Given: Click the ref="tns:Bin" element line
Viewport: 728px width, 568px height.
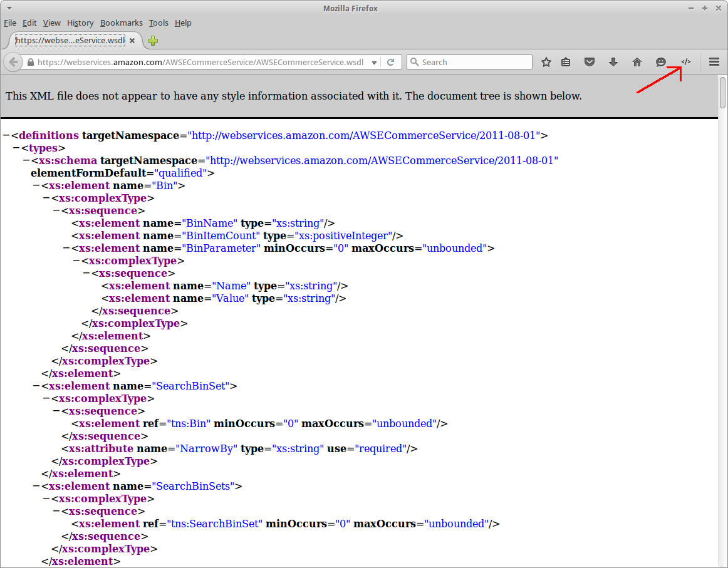Looking at the screenshot, I should click(259, 424).
